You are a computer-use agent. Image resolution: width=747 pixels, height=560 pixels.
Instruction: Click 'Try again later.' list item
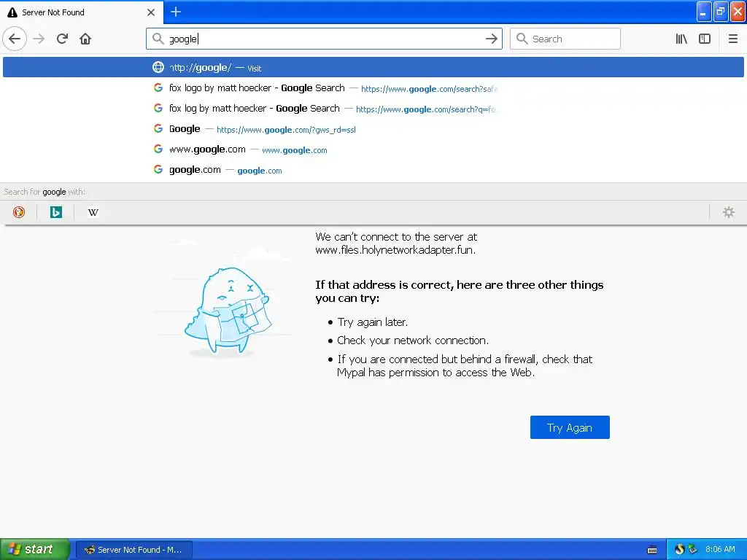(373, 322)
